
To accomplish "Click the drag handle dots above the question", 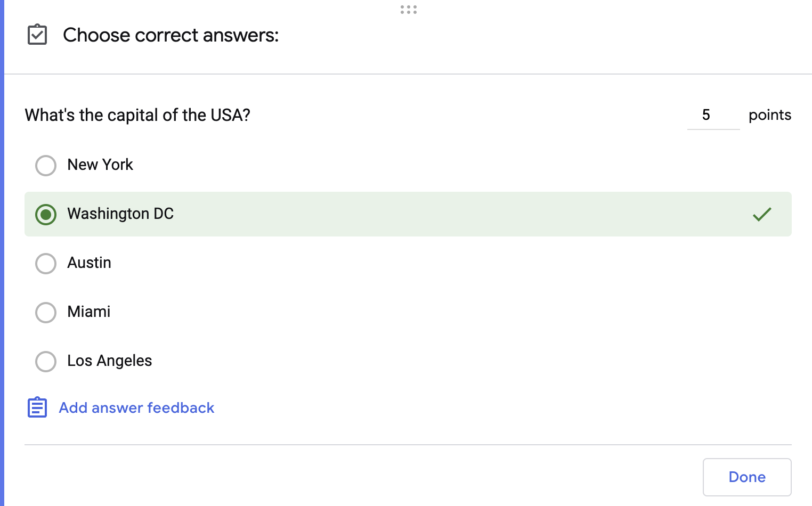I will click(x=408, y=9).
